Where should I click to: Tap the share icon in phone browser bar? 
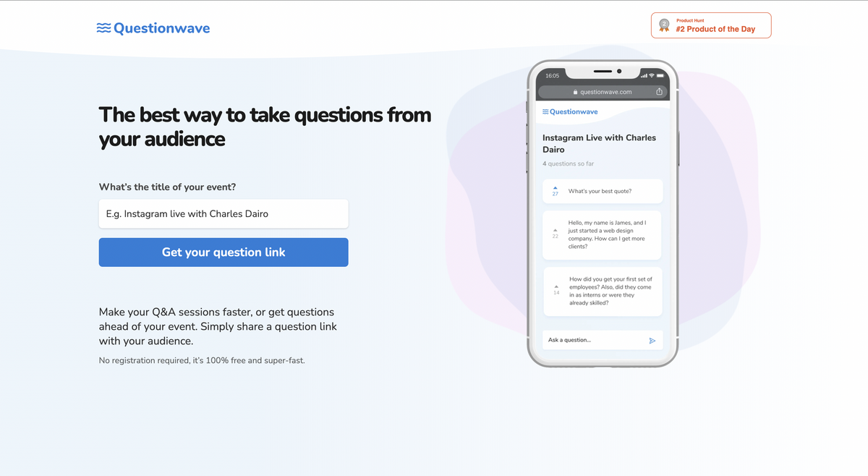(659, 92)
